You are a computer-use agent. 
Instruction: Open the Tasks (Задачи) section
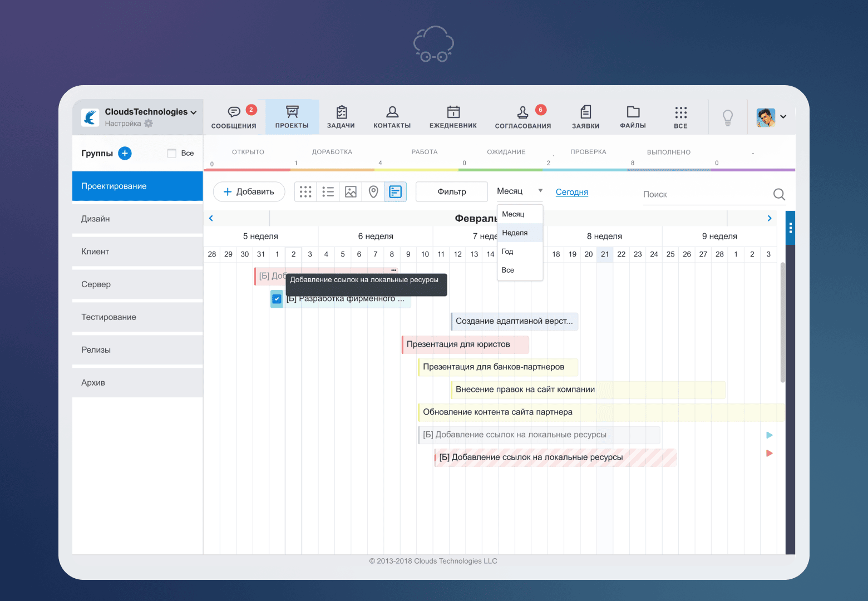point(341,117)
